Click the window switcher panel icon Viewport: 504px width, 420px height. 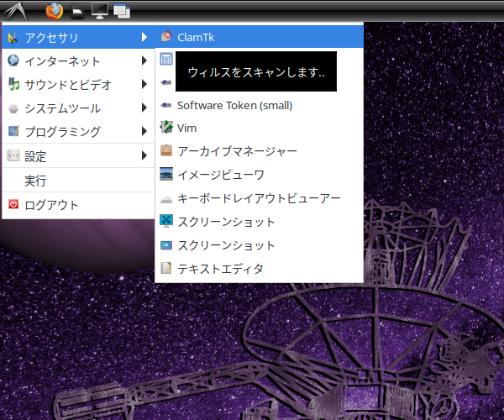122,11
